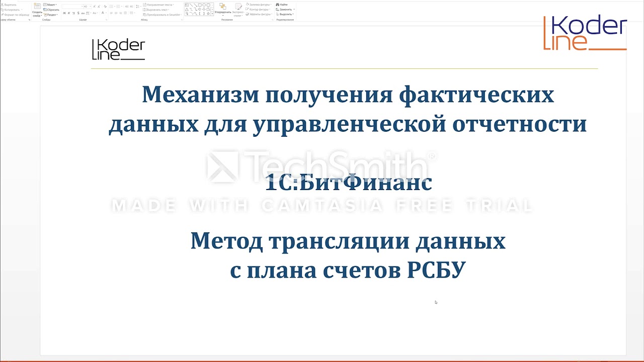Decrease font size with smaller A icon
Screen dimensions: 644x362
99,7
